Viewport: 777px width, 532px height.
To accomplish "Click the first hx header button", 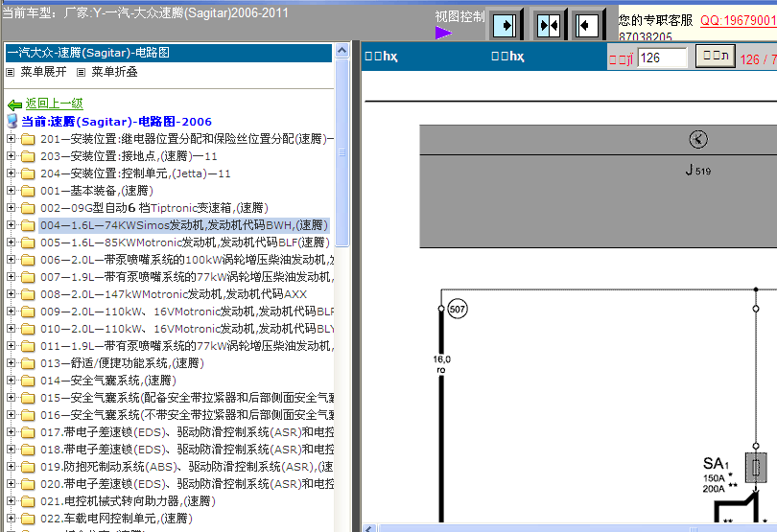I will coord(381,57).
